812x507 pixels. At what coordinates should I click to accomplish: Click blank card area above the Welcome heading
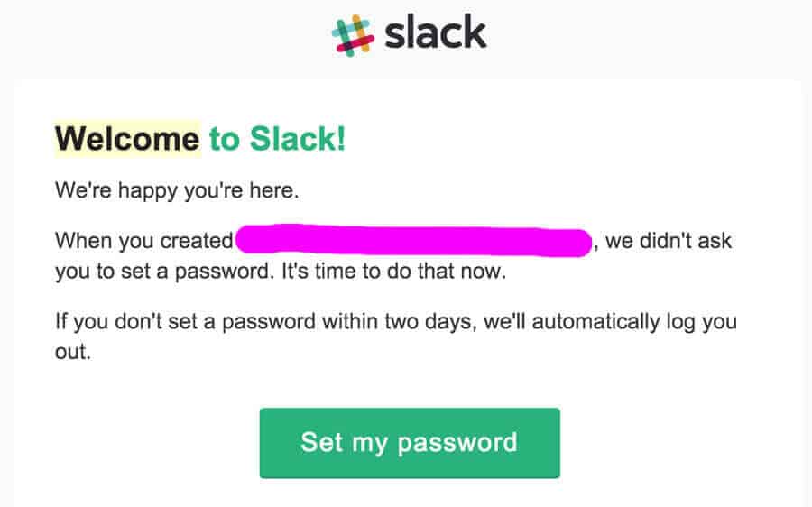click(x=407, y=99)
